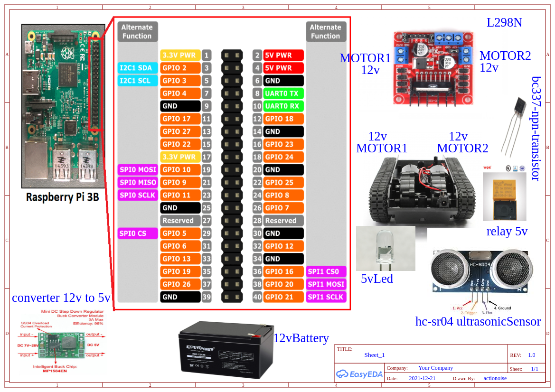Image resolution: width=555 pixels, height=392 pixels.
Task: Select the Sheet value '1/1'
Action: [x=535, y=369]
